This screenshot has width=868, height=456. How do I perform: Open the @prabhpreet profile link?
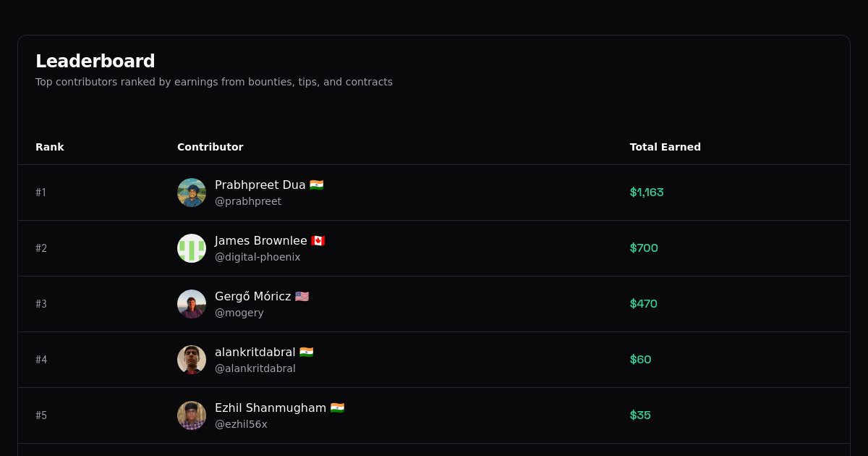(248, 201)
